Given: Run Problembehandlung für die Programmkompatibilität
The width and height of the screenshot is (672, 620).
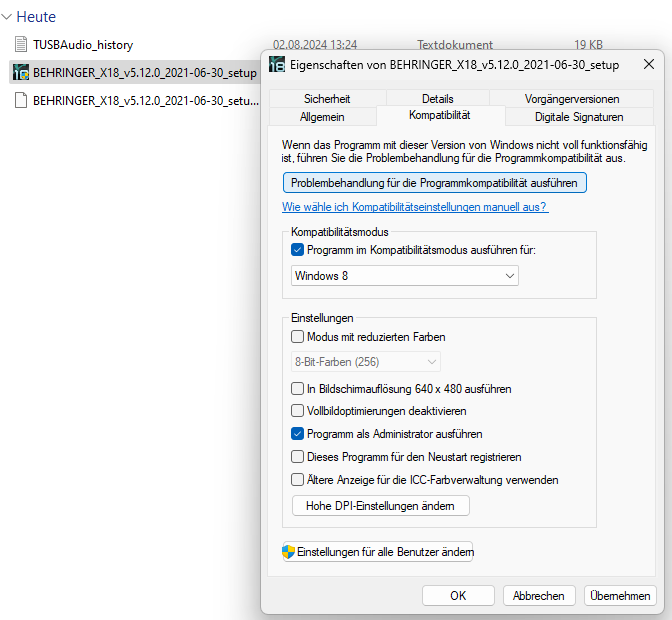Looking at the screenshot, I should click(x=435, y=183).
